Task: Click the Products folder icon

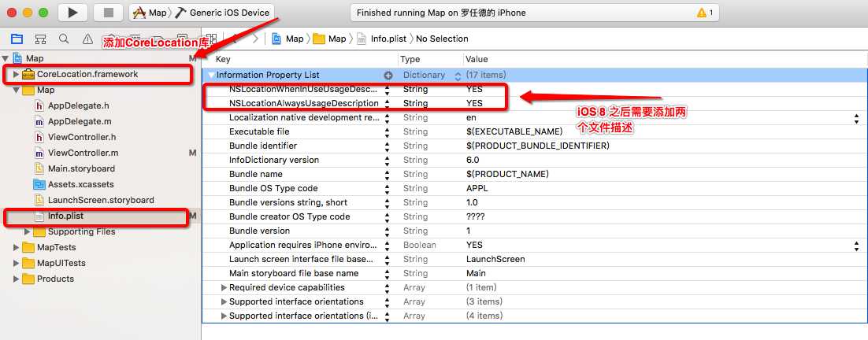Action: point(29,279)
